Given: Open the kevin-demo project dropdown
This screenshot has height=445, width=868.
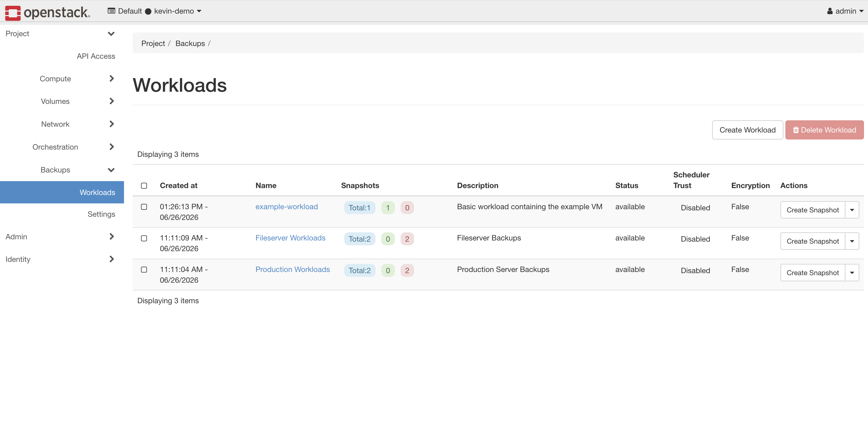Looking at the screenshot, I should [x=178, y=11].
